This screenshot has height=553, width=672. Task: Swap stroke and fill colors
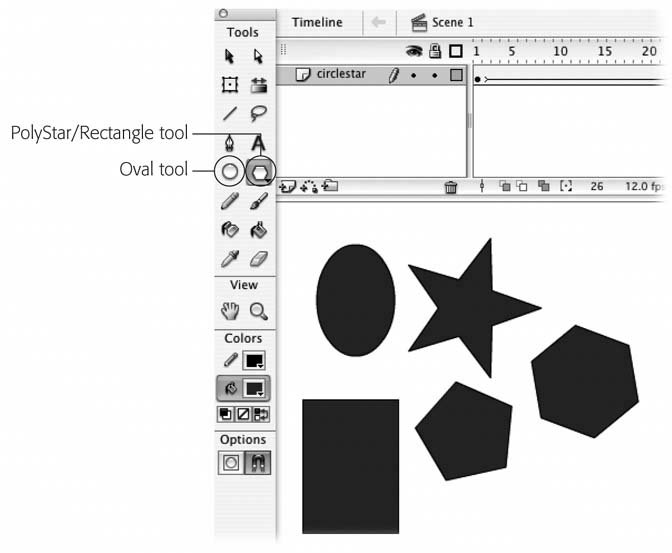point(261,414)
